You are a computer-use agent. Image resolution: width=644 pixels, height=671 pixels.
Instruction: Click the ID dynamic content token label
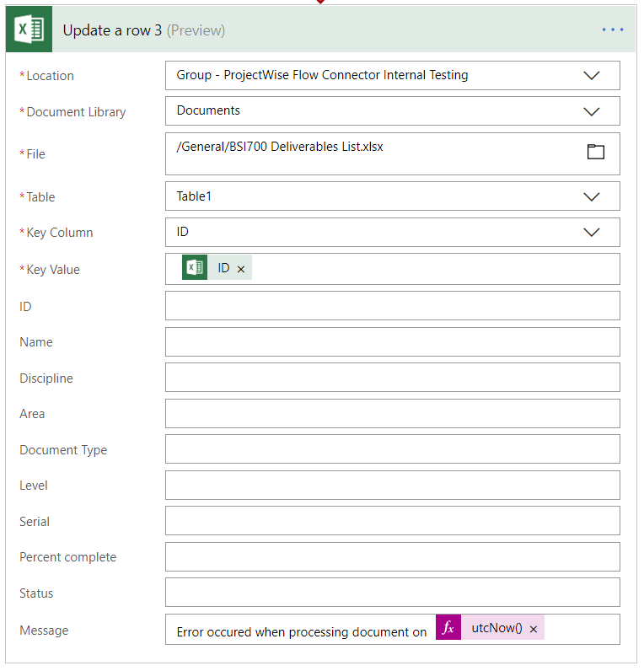tap(223, 268)
